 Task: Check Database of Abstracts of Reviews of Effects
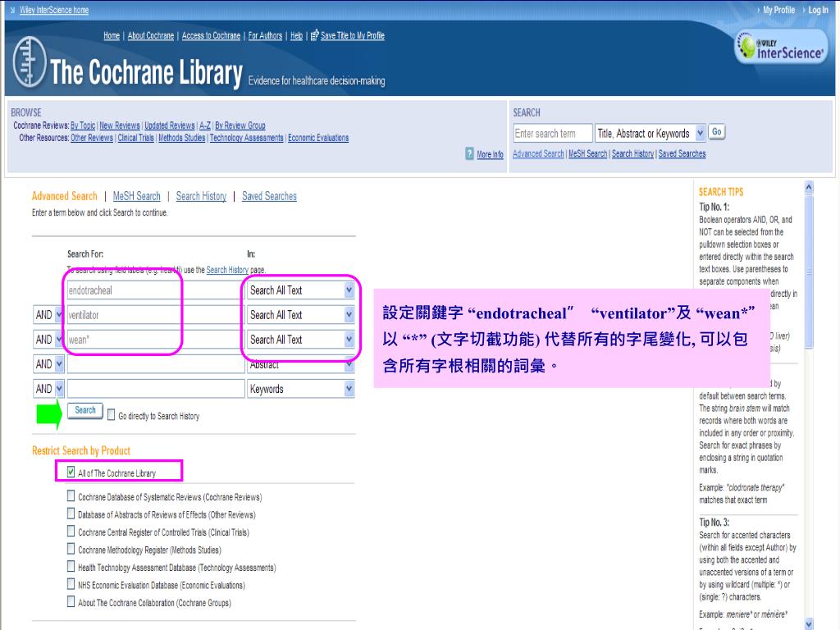(x=71, y=514)
